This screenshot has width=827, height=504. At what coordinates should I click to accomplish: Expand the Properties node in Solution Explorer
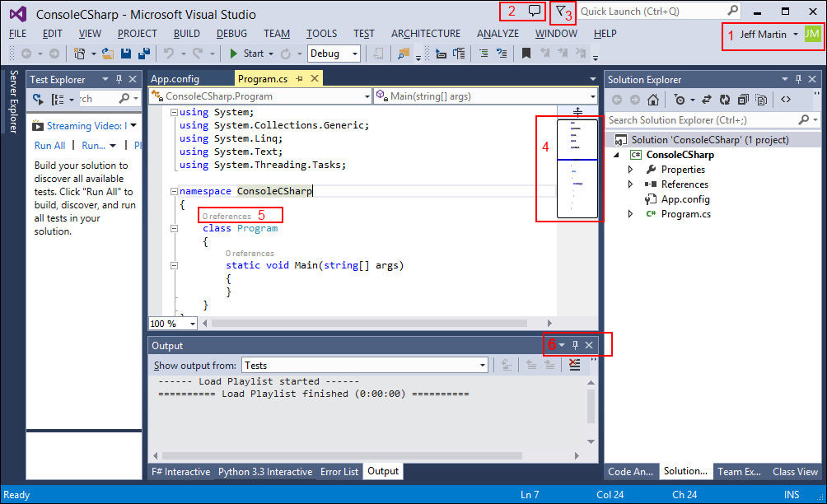coord(630,170)
